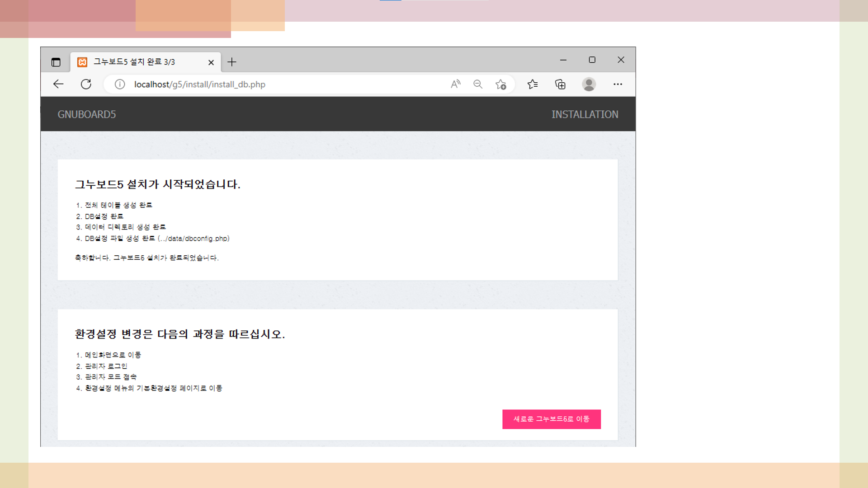Viewport: 868px width, 488px height.
Task: Open Settings and more ellipsis menu
Action: pyautogui.click(x=618, y=84)
